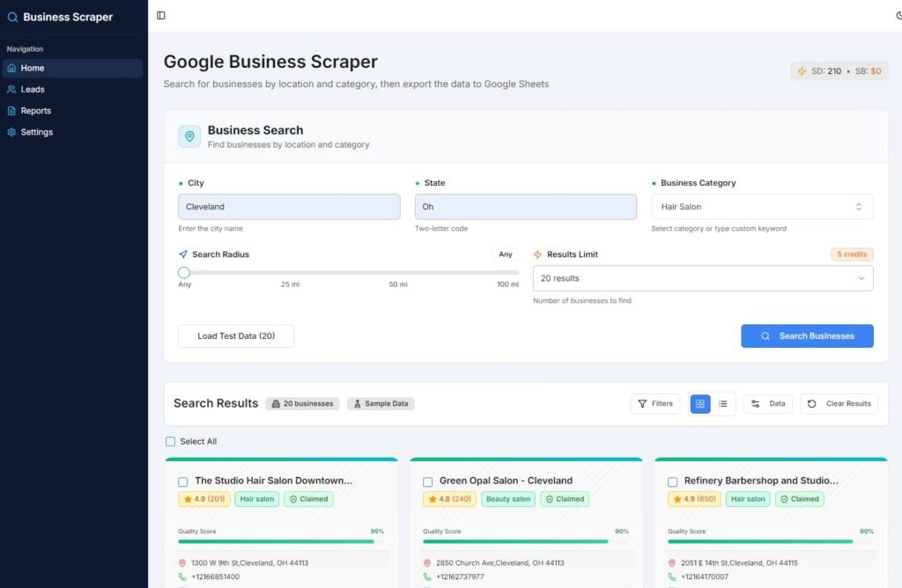Click the Search Radius slider handle
The image size is (902, 588).
(184, 273)
